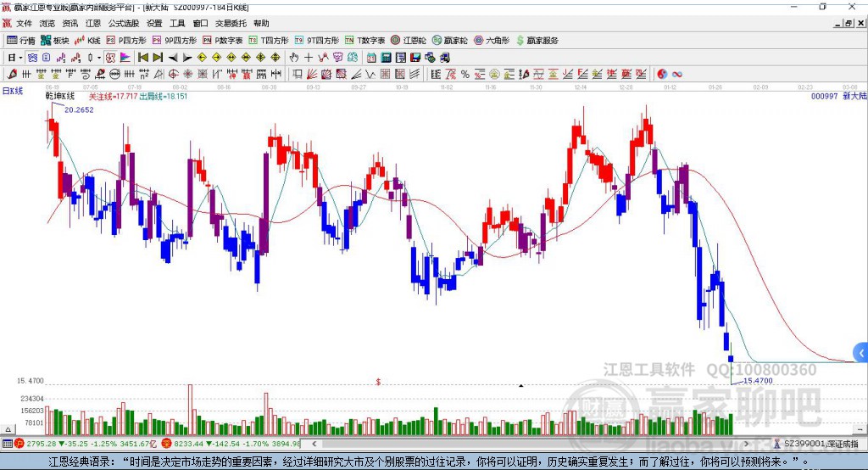Select the hand pan tool

click(293, 57)
